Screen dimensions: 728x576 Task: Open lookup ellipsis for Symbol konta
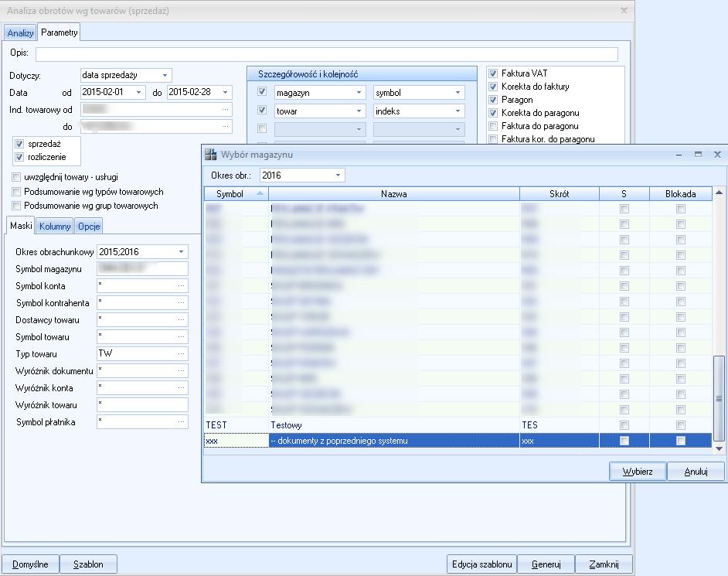click(181, 286)
